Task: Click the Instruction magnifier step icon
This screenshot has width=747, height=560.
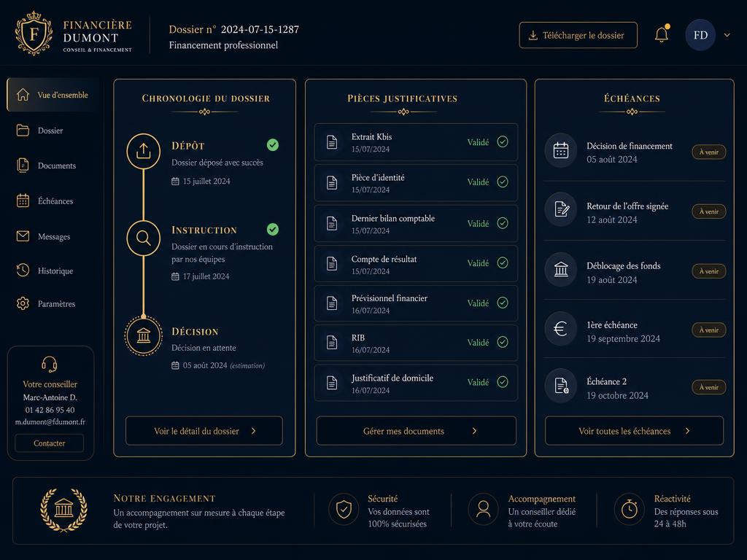Action: (144, 238)
